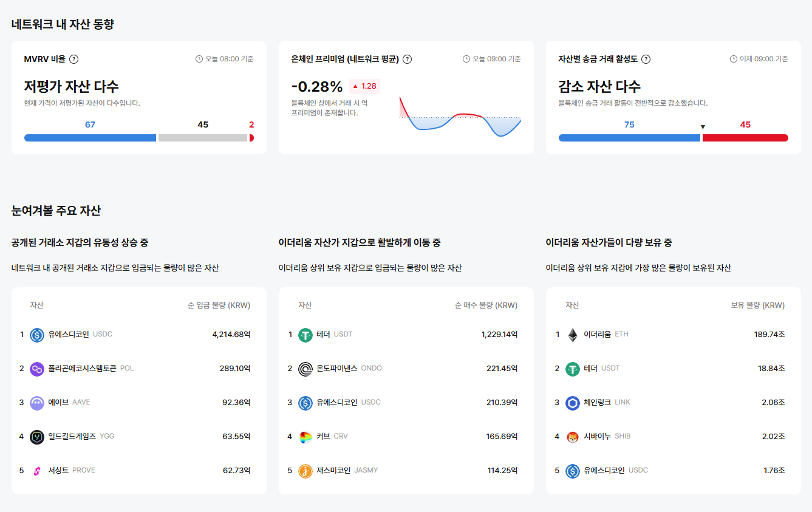This screenshot has width=812, height=512.
Task: Click the USDC coin icon in 순 입금 list
Action: click(37, 335)
